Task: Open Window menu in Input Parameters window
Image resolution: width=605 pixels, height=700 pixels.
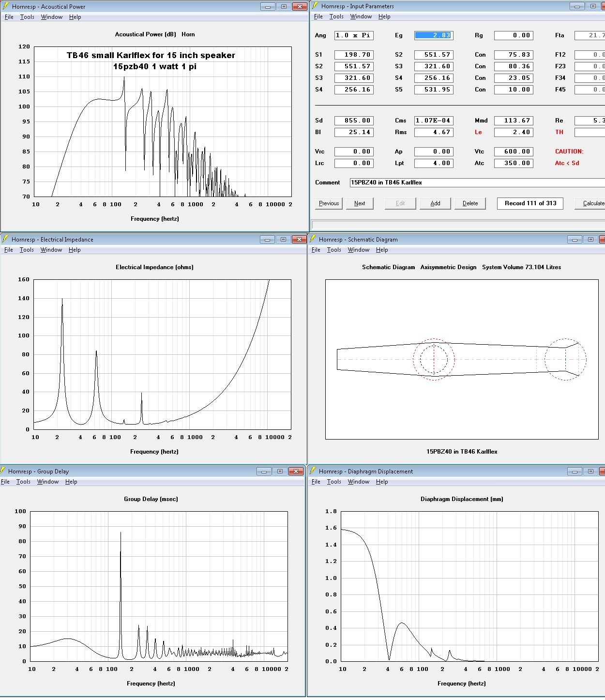Action: [361, 16]
